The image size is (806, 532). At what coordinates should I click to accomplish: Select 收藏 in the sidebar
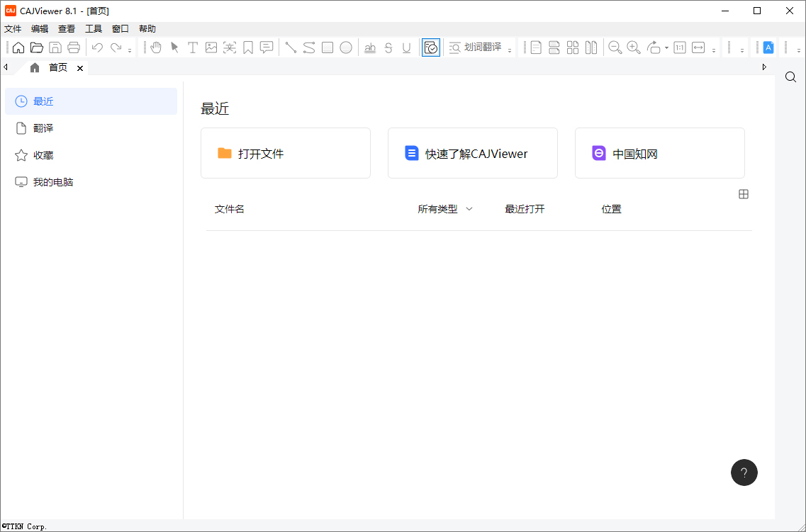point(91,155)
